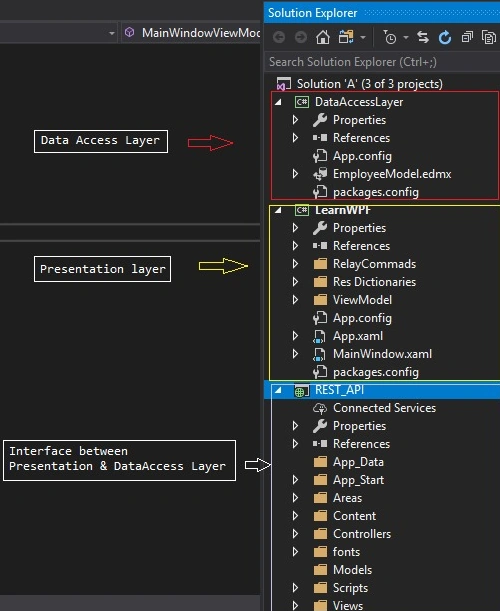Image resolution: width=500 pixels, height=611 pixels.
Task: Click the Refresh icon in Solution Explorer toolbar
Action: [x=445, y=37]
